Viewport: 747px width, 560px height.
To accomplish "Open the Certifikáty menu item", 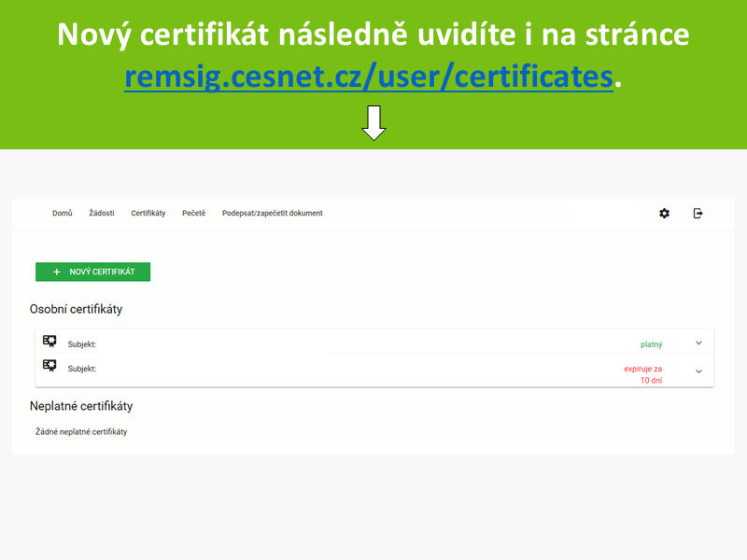I will point(148,214).
